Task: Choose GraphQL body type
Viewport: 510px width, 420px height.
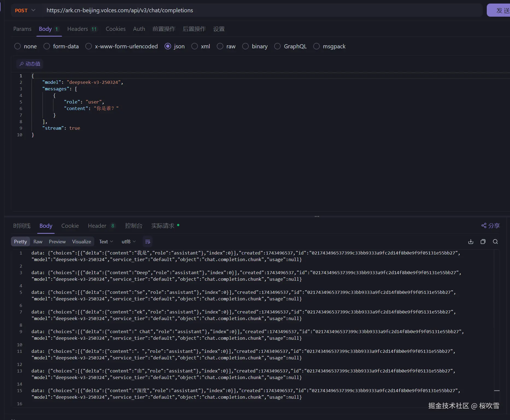Action: tap(291, 46)
